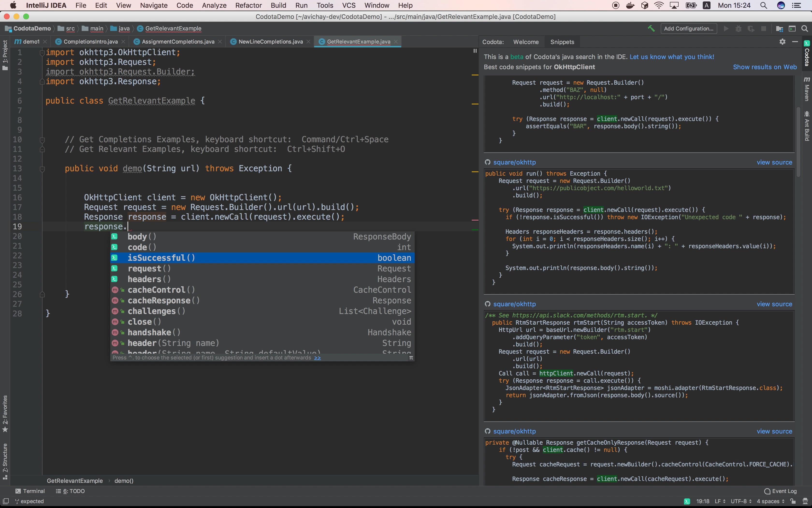The image size is (812, 508).
Task: Close the NewLineCompletions.java tab
Action: coord(308,42)
